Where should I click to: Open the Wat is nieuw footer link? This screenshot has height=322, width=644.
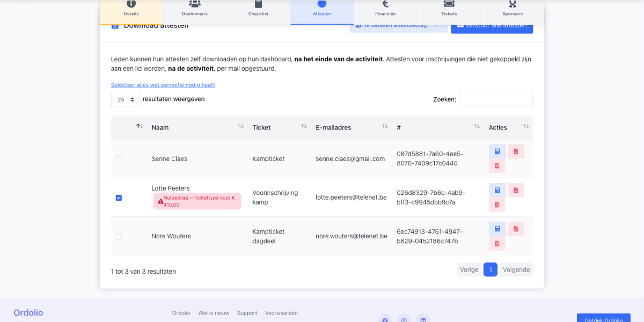click(214, 313)
